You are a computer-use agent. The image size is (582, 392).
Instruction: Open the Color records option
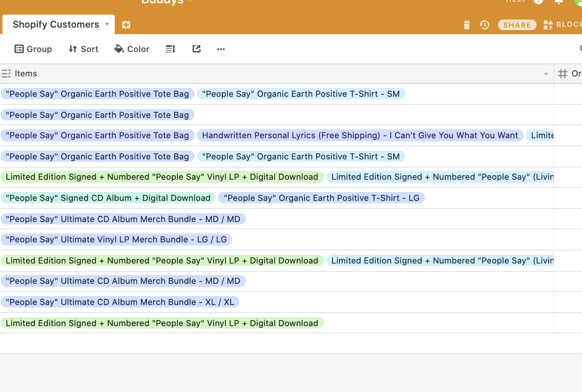[132, 49]
